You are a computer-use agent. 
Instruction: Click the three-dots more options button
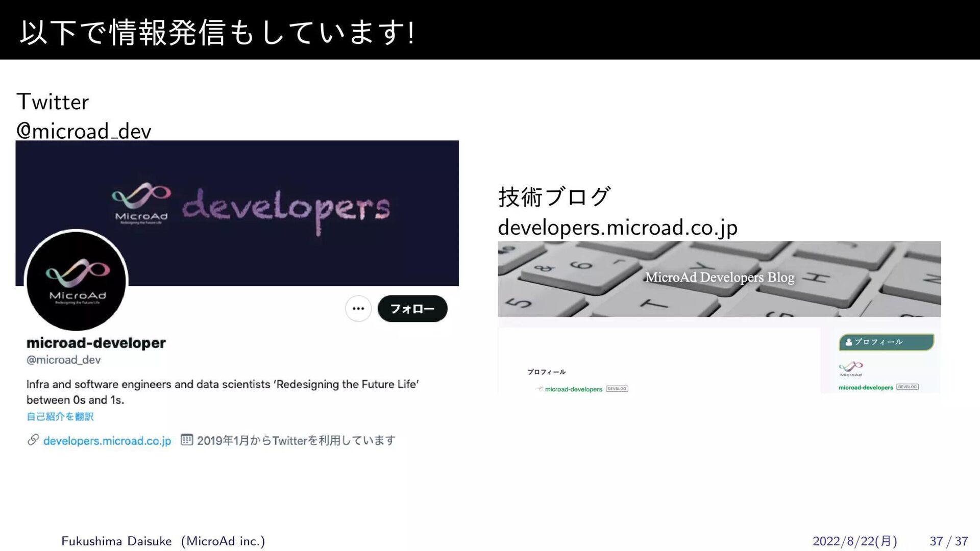(x=358, y=309)
